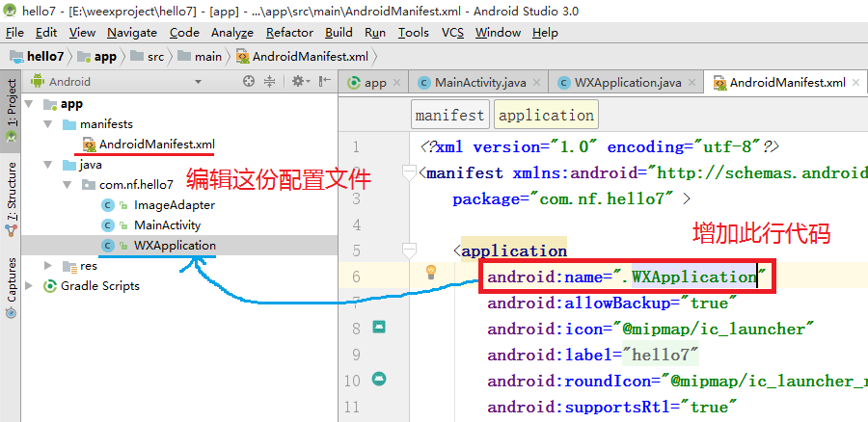Open the View menu
The width and height of the screenshot is (868, 422).
coord(83,33)
